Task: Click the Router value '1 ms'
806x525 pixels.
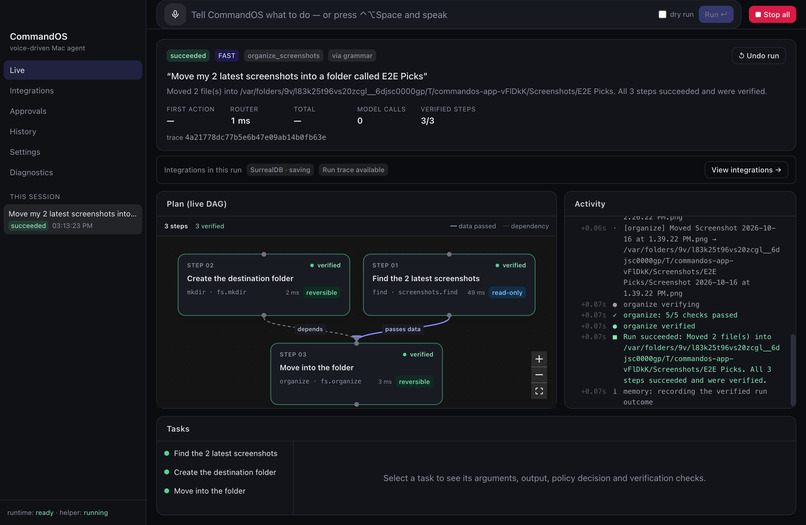Action: (240, 121)
